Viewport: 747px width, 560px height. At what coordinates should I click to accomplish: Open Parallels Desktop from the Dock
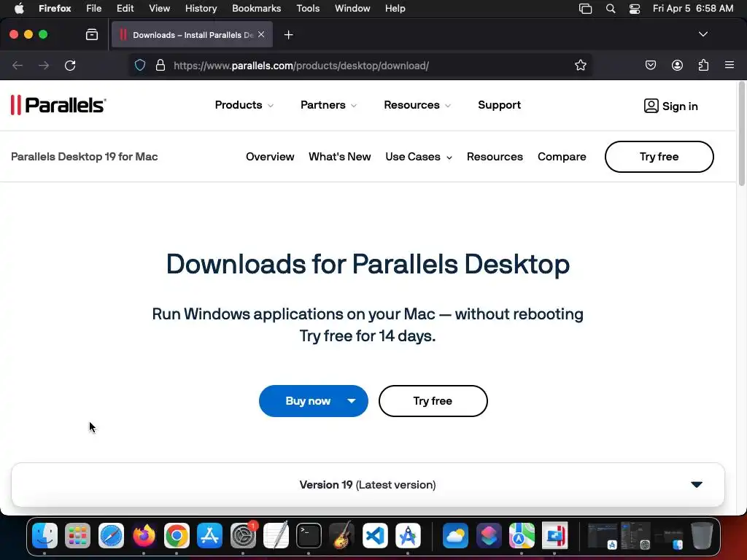coord(554,536)
